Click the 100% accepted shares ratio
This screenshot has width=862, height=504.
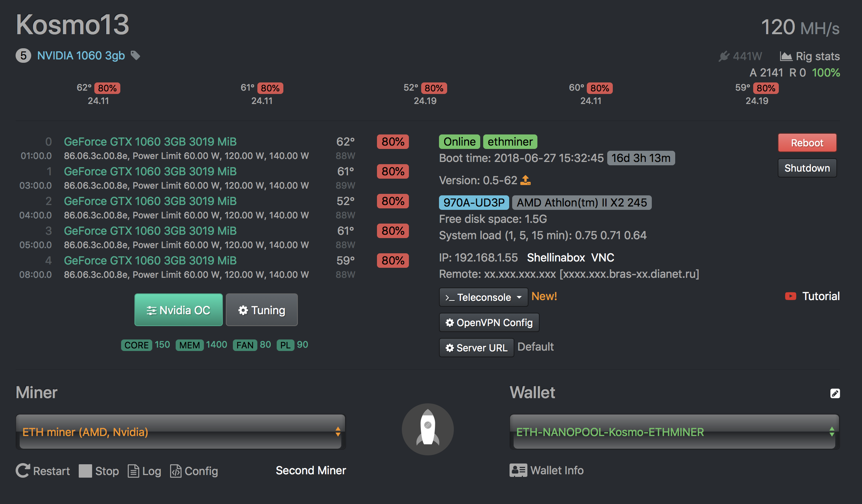826,72
